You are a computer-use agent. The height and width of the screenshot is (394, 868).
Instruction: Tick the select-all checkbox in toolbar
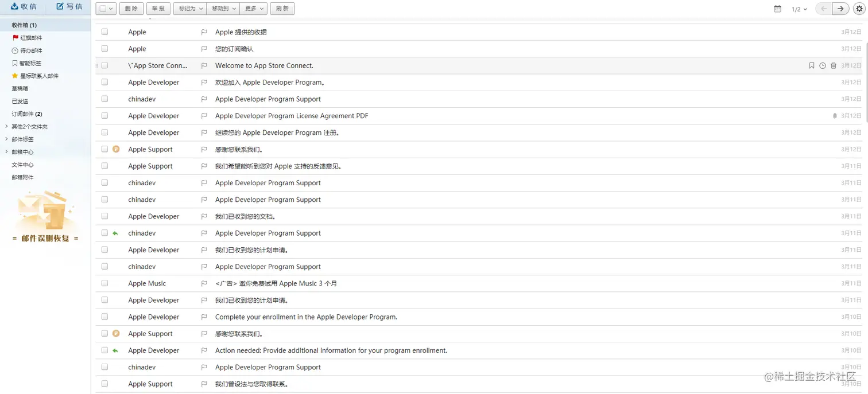(103, 9)
